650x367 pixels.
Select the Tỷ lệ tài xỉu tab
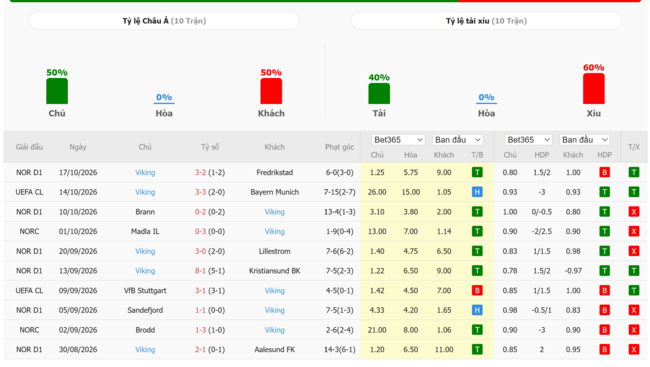click(x=486, y=21)
